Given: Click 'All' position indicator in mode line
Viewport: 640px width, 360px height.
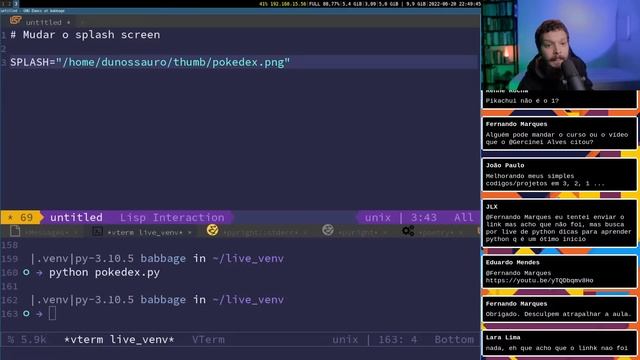Looking at the screenshot, I should coord(464,217).
